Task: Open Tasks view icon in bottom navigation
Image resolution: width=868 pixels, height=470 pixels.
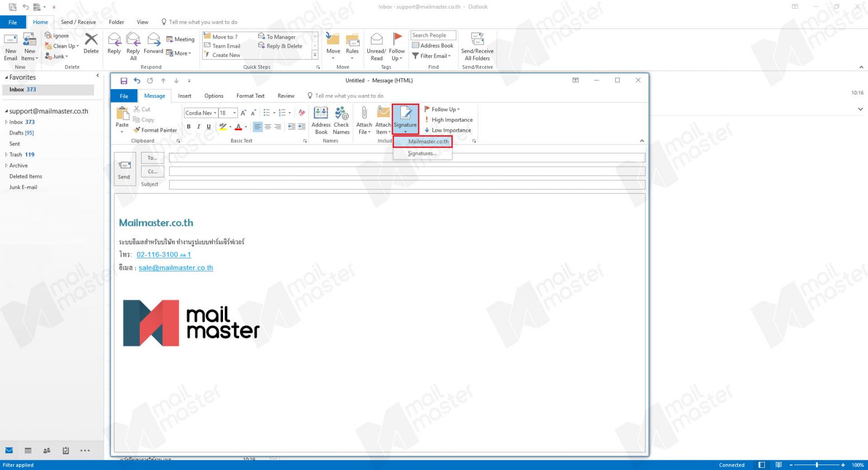Action: tap(66, 450)
